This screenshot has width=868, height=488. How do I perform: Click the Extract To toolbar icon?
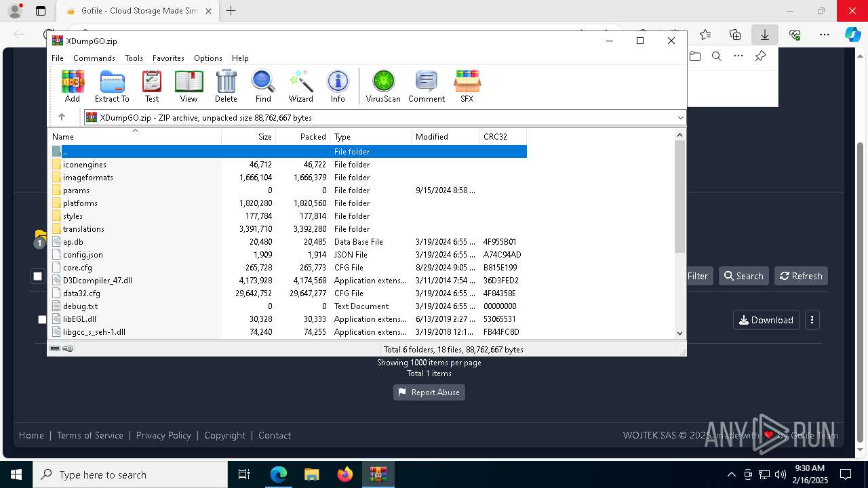tap(112, 86)
